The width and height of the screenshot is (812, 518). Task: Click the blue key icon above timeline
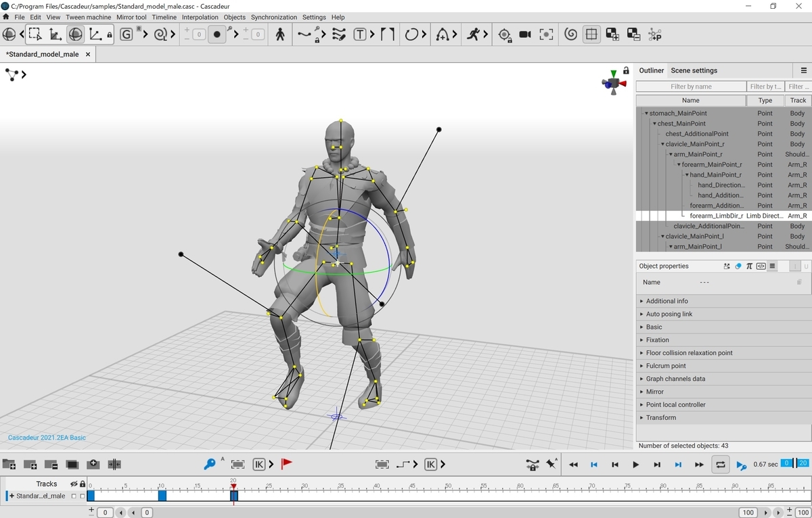click(210, 465)
